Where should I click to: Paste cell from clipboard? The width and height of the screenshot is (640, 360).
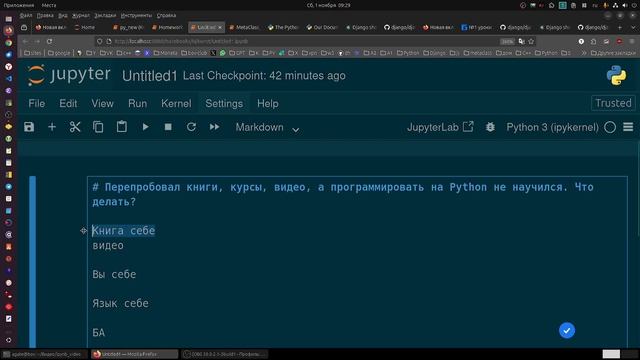click(122, 127)
